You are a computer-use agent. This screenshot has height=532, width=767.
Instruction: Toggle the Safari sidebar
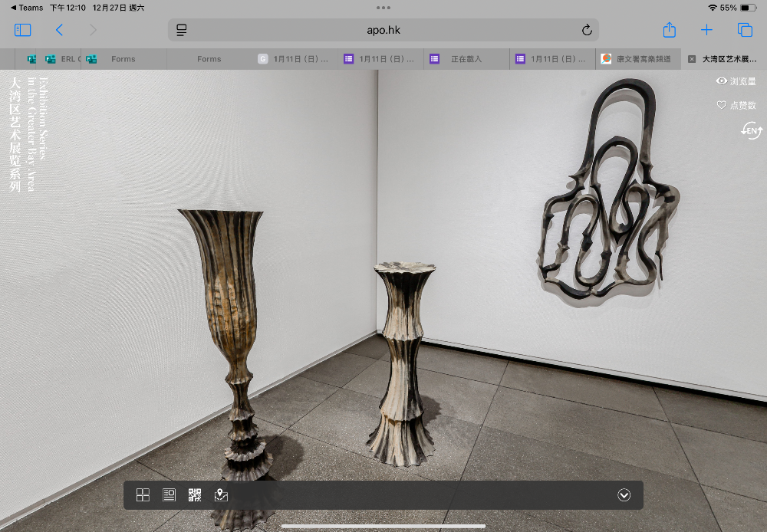23,30
